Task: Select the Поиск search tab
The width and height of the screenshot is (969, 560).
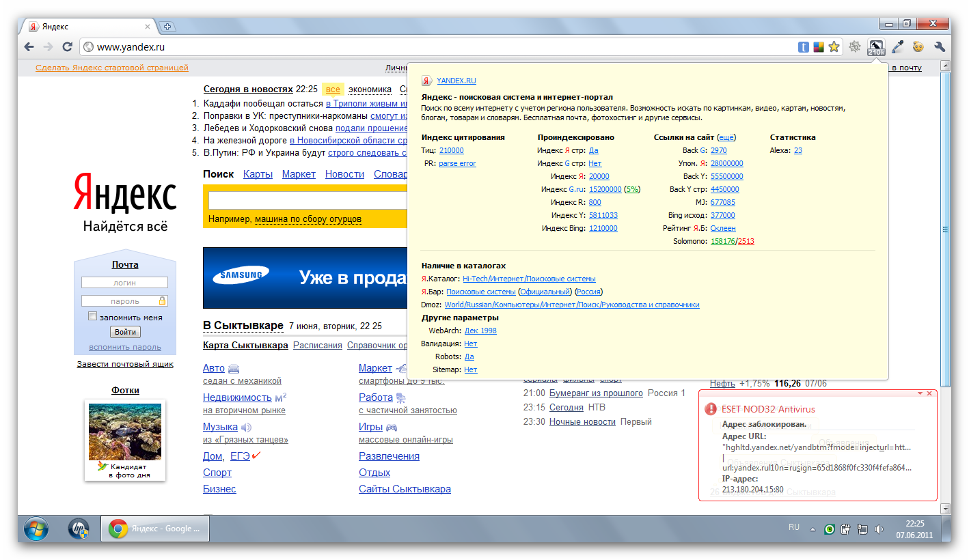Action: (219, 174)
